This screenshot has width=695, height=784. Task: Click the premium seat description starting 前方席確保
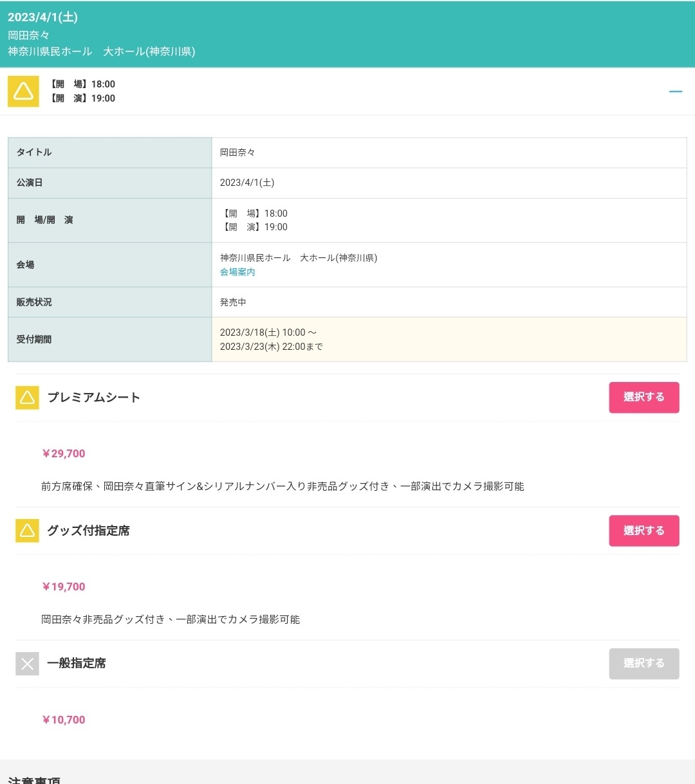click(283, 486)
